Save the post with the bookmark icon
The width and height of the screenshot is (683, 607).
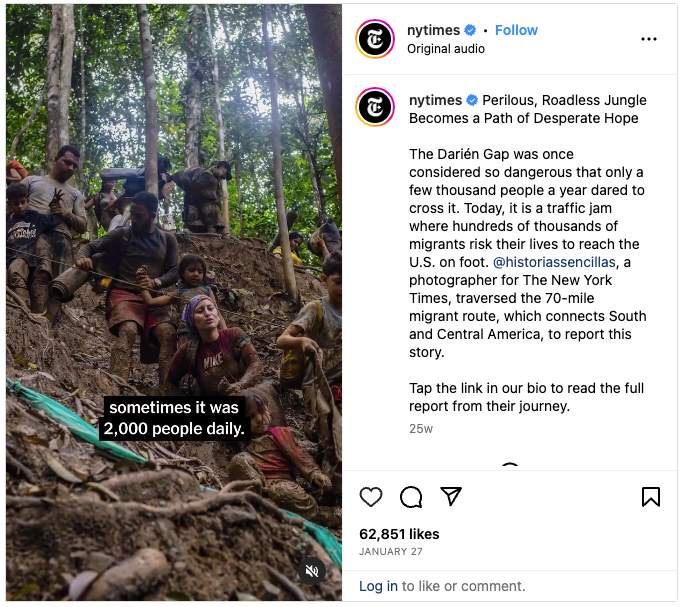650,497
